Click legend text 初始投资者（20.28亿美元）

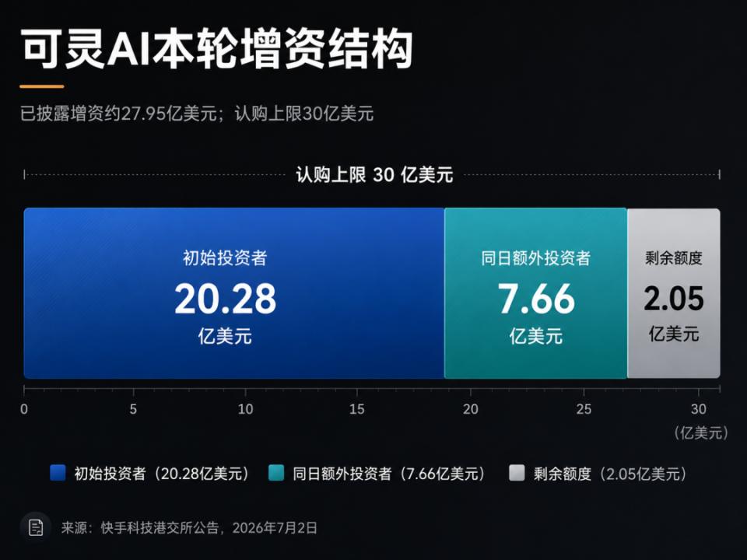[x=163, y=474]
